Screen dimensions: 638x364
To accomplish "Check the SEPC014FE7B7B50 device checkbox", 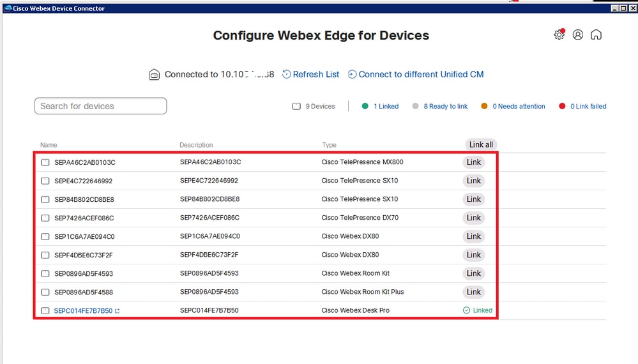I will click(x=45, y=311).
